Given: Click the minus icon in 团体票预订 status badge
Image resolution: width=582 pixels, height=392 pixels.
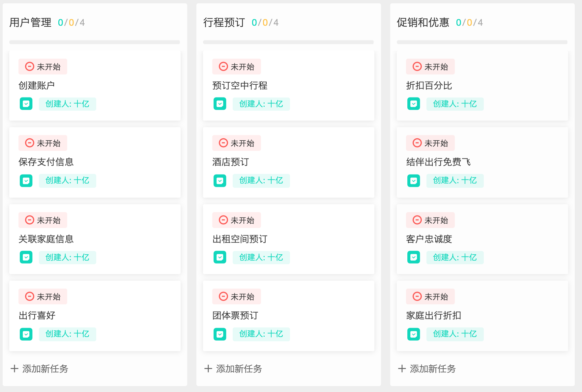Looking at the screenshot, I should [223, 296].
